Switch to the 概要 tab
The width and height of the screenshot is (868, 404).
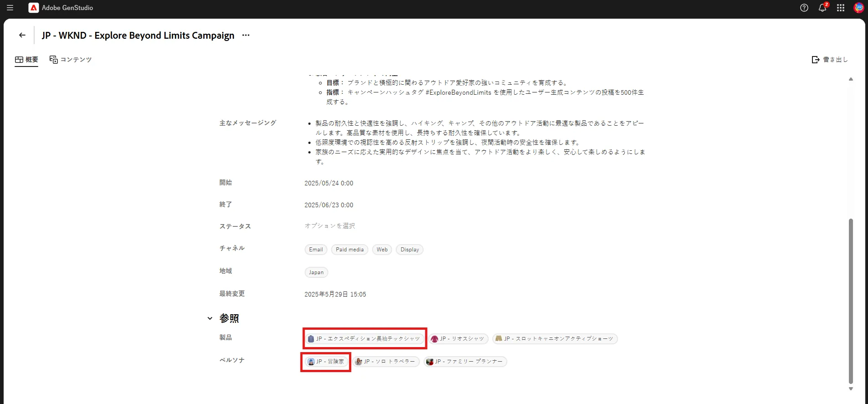coord(26,60)
